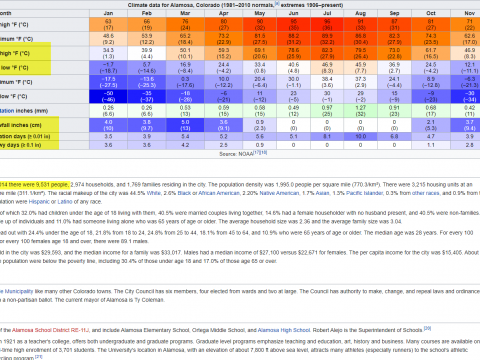The image size is (480, 360).
Task: Click the dark red July record high cell
Action: click(x=327, y=25)
